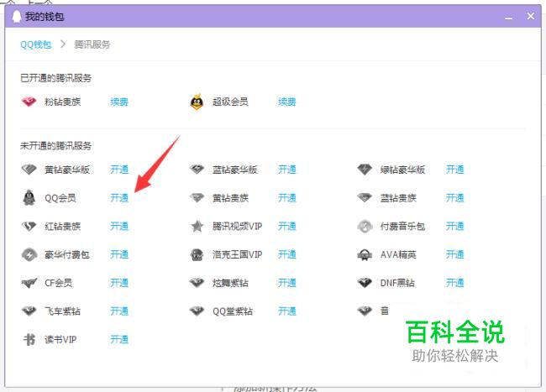The height and width of the screenshot is (392, 546).
Task: Activate 蓝钻豪华版 via 开通 link
Action: click(287, 170)
